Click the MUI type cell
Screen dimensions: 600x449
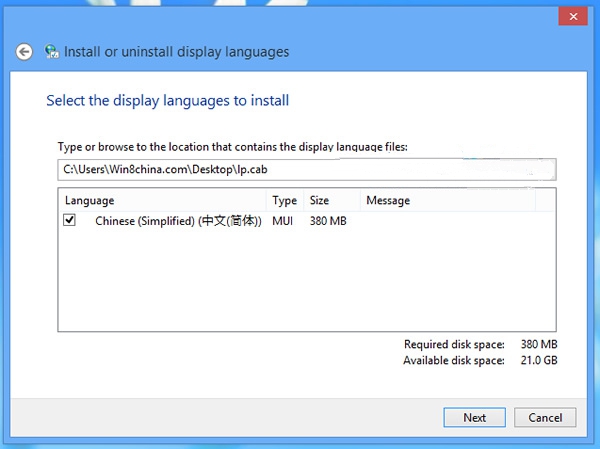coord(283,221)
